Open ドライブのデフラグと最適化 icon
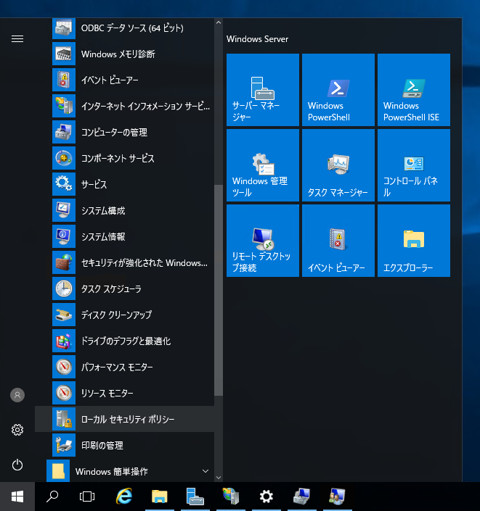The image size is (480, 511). [x=64, y=341]
